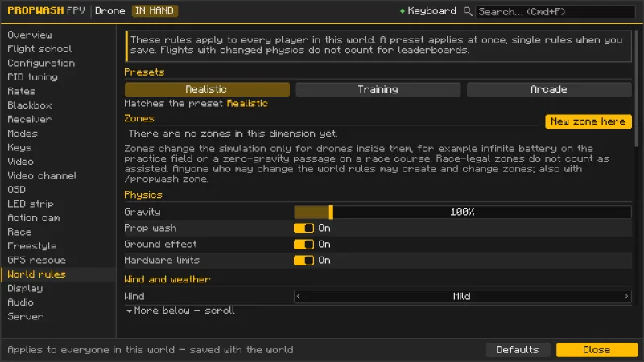Adjust the Gravity slider
Screen dimensions: 644x362
(462, 212)
